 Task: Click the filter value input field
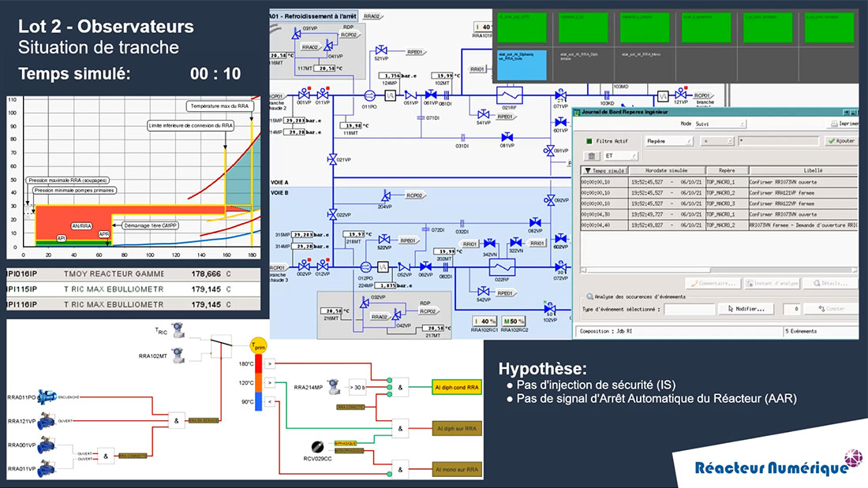click(x=778, y=141)
